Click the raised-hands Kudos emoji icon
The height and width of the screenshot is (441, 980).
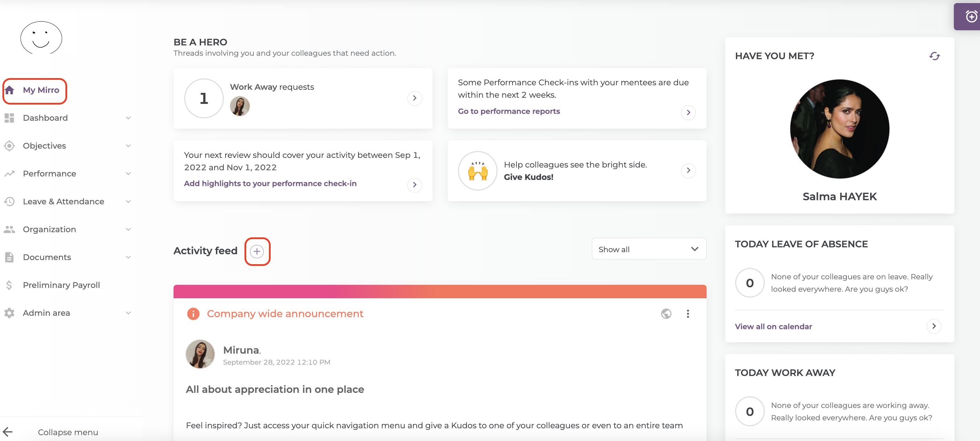pyautogui.click(x=478, y=171)
